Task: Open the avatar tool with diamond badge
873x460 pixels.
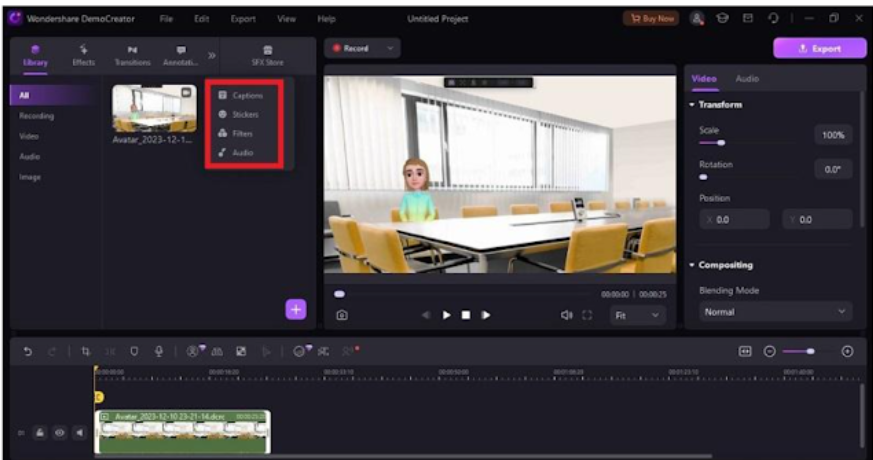Action: pos(194,351)
